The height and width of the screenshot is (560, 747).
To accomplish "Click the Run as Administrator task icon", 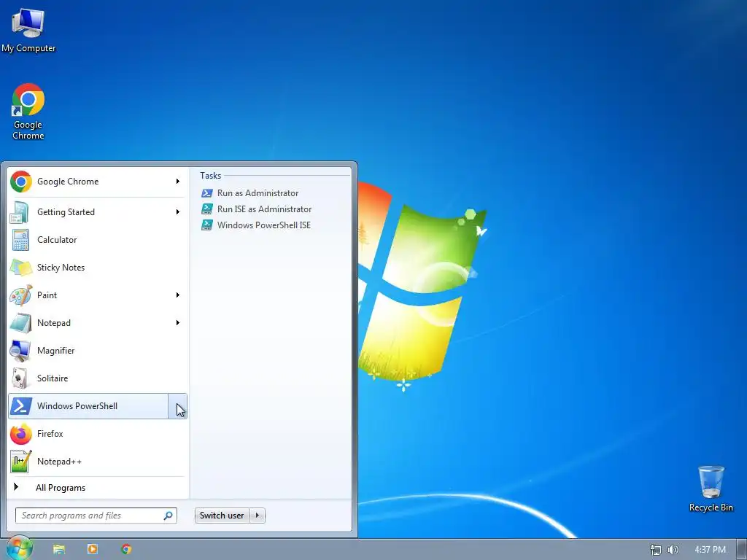I will point(206,192).
